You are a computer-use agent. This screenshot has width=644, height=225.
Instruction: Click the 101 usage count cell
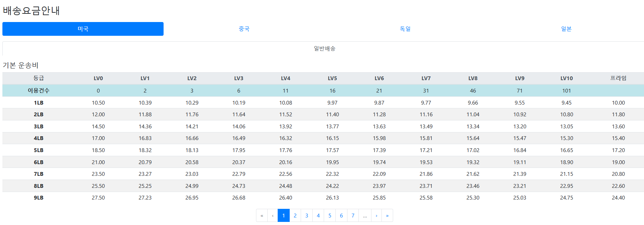(x=567, y=90)
